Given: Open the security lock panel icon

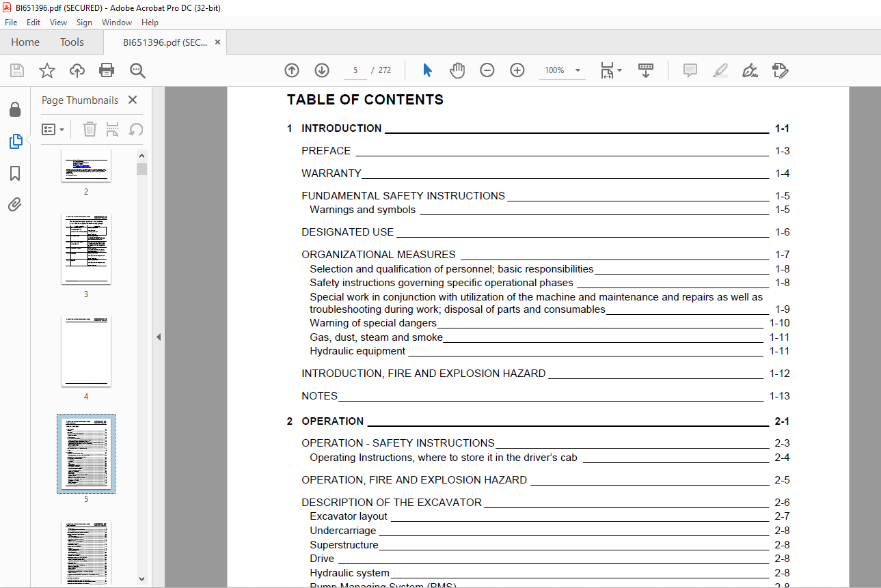Looking at the screenshot, I should pos(15,109).
